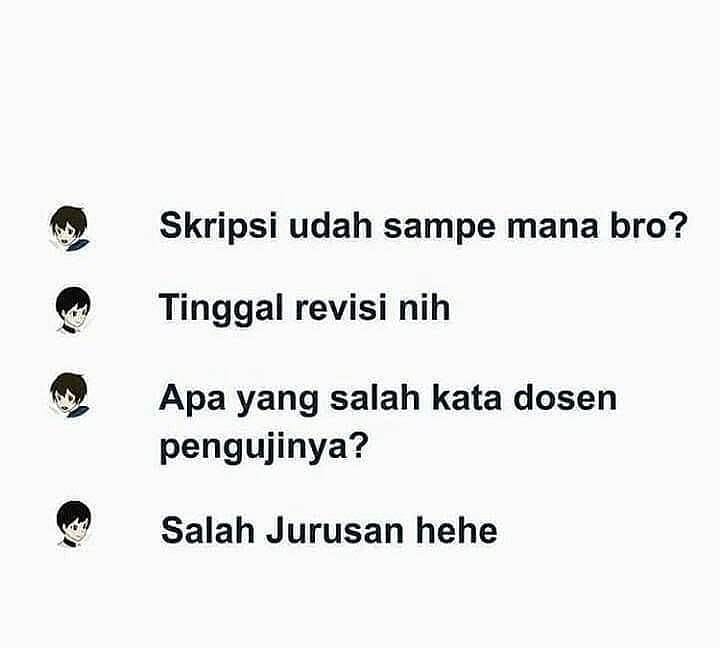Image resolution: width=720 pixels, height=648 pixels.
Task: Tap the avatar next to 'Salah Jurusan hehe'
Action: point(73,523)
